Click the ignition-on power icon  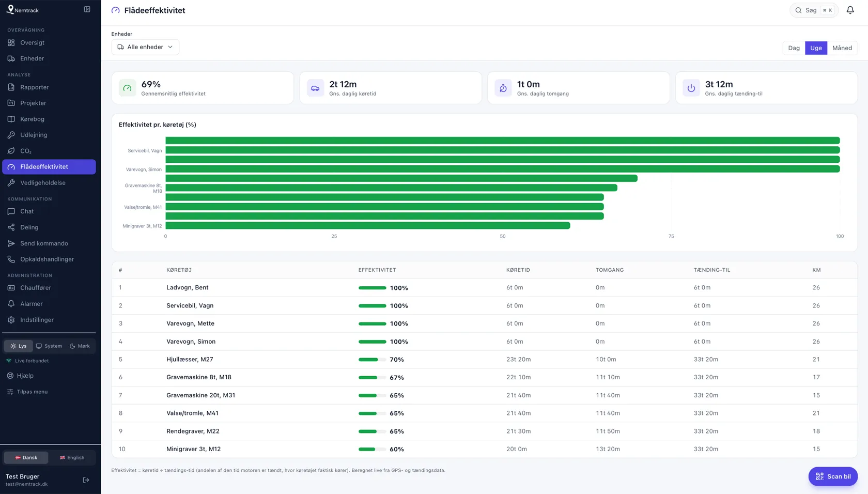point(691,88)
